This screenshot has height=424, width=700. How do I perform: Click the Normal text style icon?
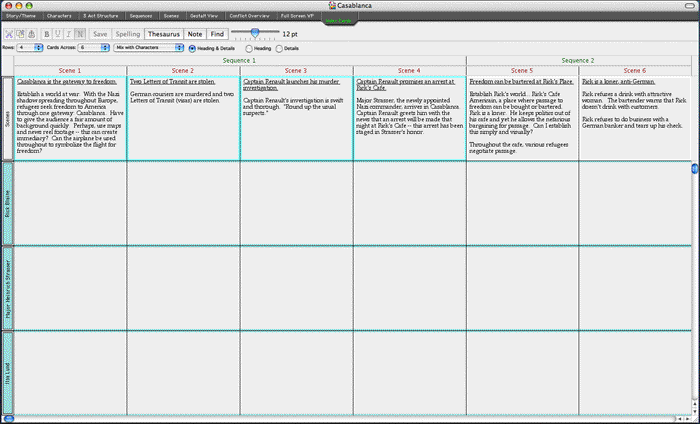tap(79, 34)
